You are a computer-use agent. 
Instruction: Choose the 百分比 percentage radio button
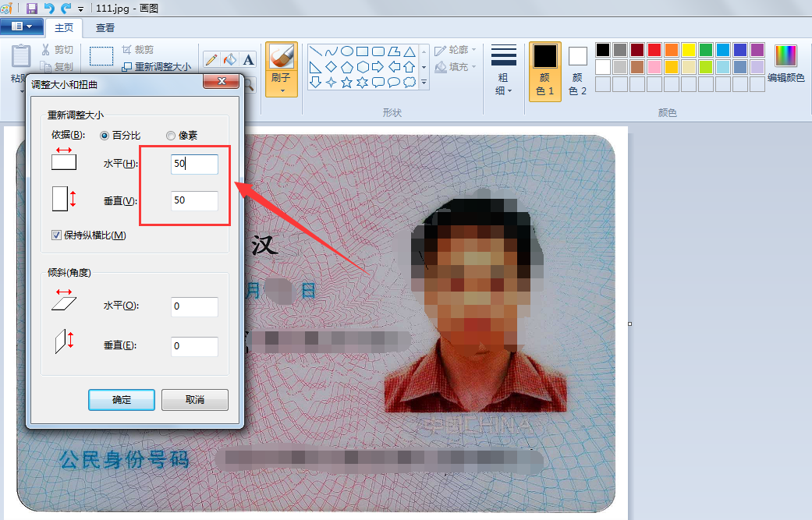click(105, 136)
